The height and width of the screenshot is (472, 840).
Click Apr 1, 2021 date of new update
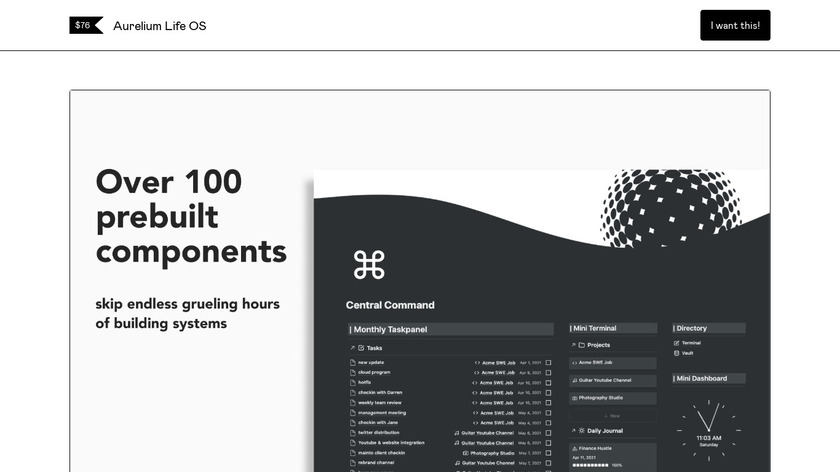tap(530, 363)
